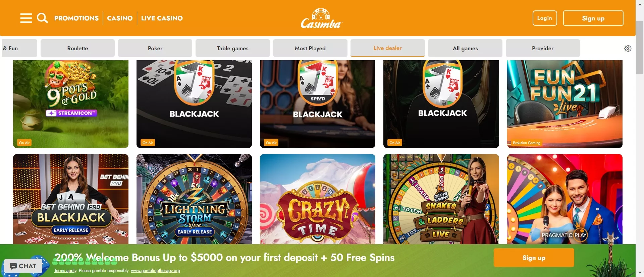Viewport: 644px width, 277px height.
Task: Click the scrollbar down arrow
Action: click(x=640, y=273)
